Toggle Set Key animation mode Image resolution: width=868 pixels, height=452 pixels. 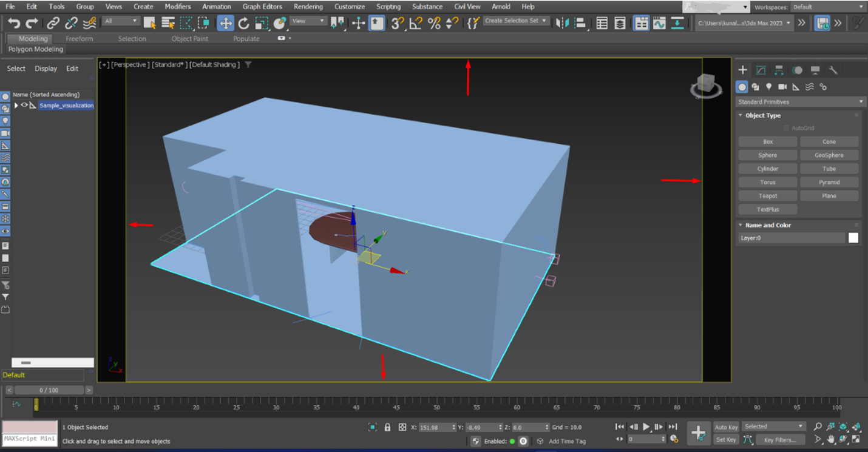(726, 440)
